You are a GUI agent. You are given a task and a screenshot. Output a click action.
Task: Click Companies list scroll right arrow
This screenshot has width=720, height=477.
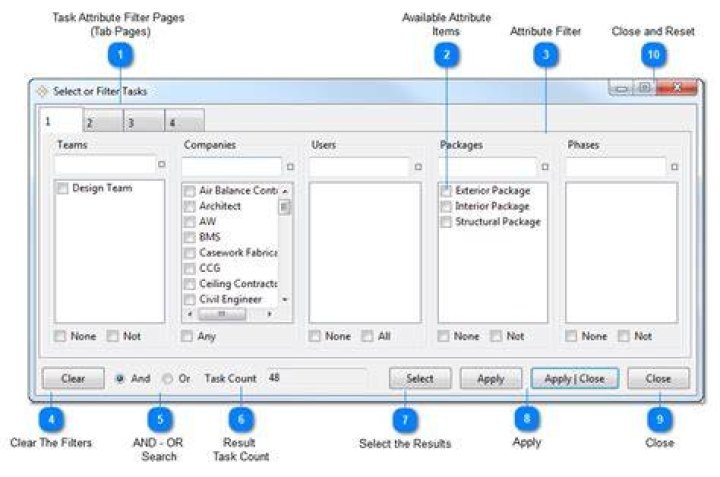tap(270, 314)
